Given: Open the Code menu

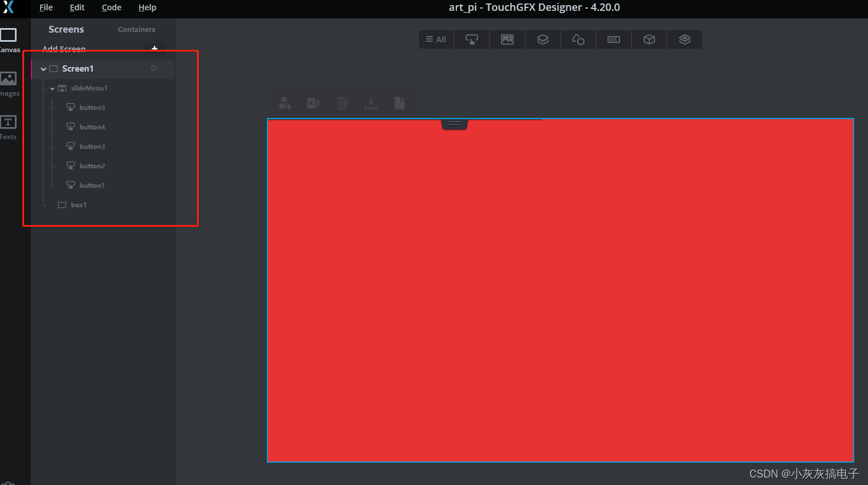Looking at the screenshot, I should tap(111, 7).
